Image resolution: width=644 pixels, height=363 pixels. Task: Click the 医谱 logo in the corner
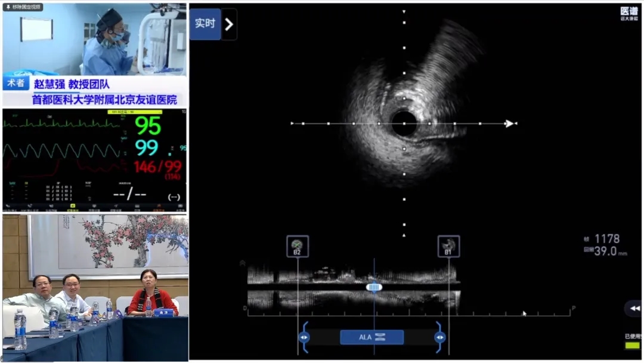(x=628, y=13)
